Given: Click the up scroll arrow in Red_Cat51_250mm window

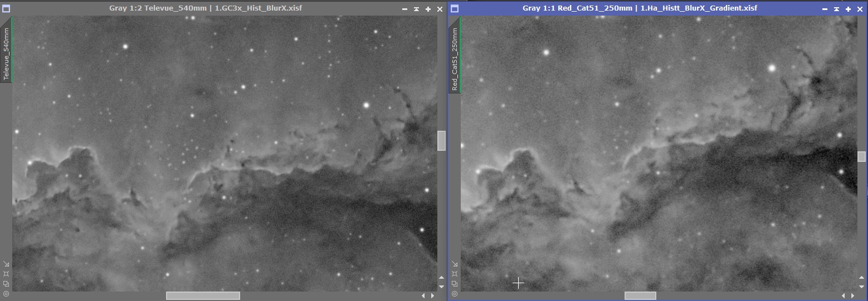Looking at the screenshot, I should 861,277.
